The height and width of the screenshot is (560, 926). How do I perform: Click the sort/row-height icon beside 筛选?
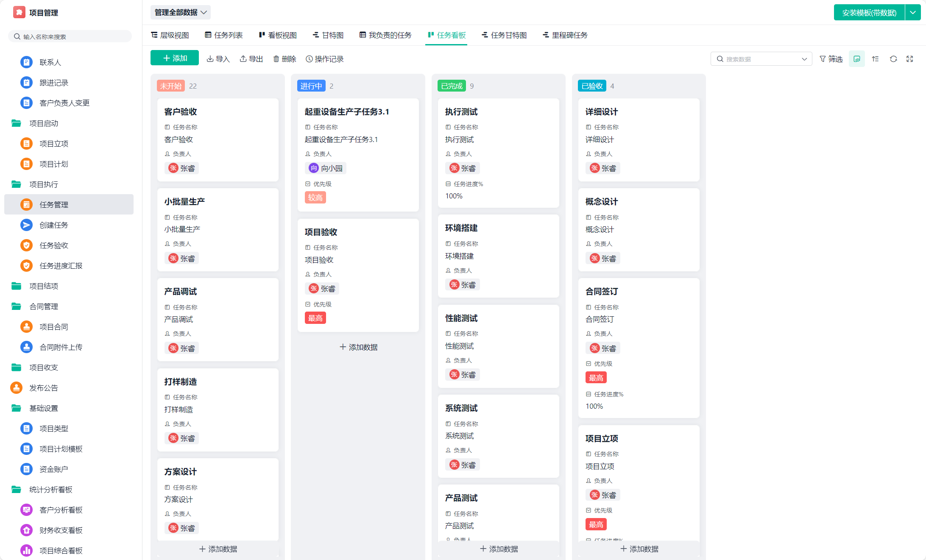[875, 59]
